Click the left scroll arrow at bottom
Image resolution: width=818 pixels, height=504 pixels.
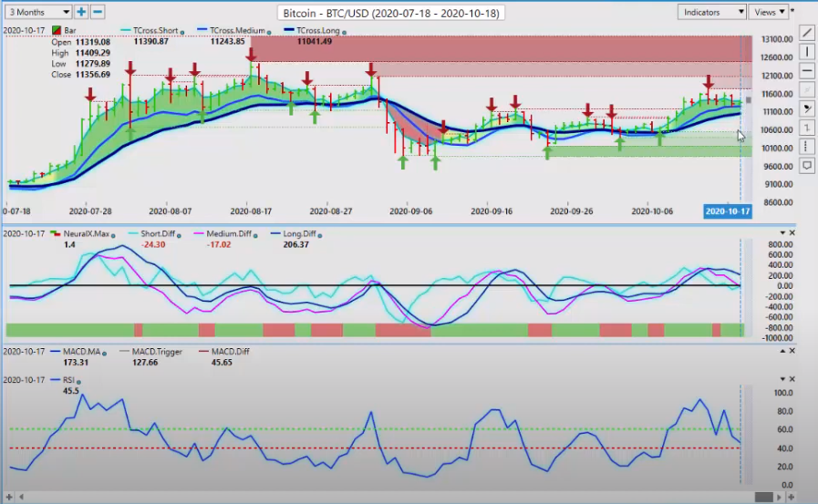click(x=21, y=498)
